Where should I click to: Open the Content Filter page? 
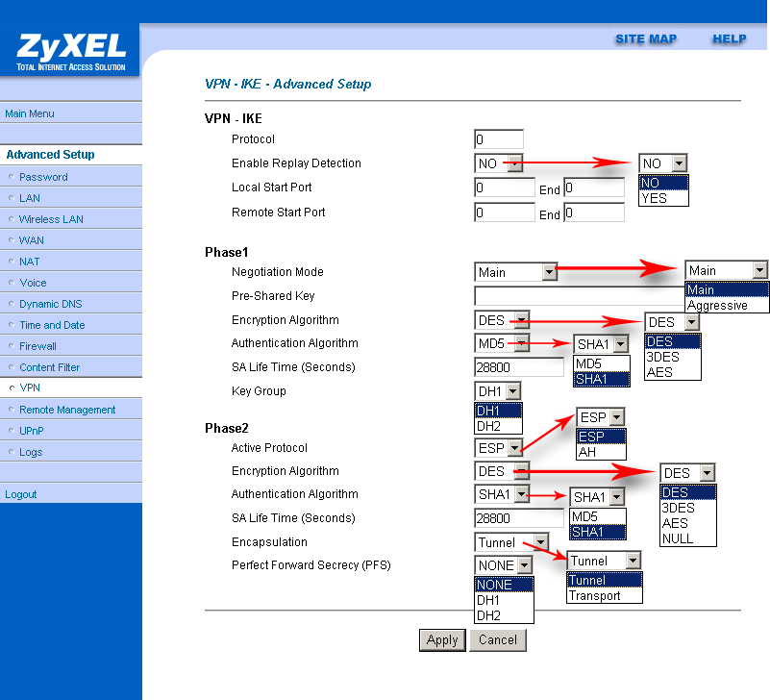pos(50,367)
